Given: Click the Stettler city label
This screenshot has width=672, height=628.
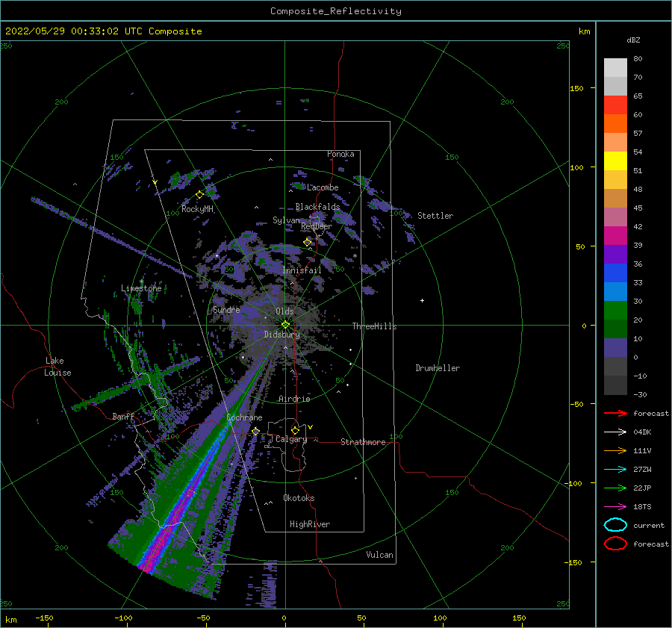Looking at the screenshot, I should click(435, 216).
